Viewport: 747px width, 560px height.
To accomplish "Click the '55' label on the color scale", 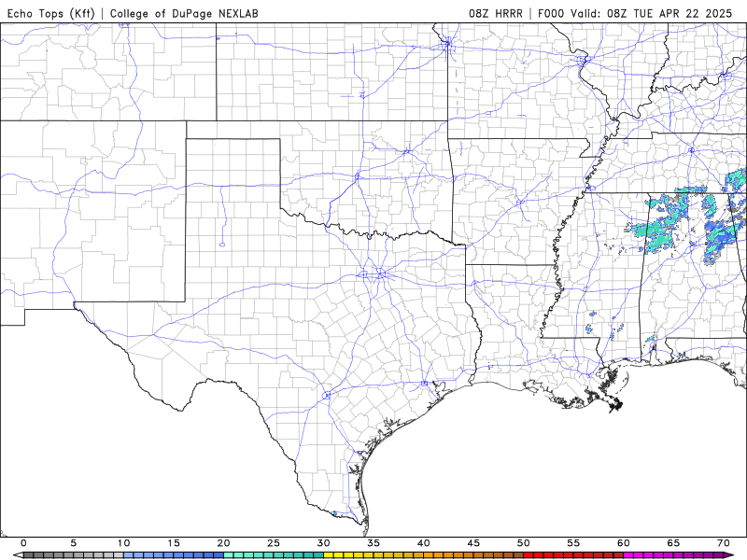I will (x=573, y=543).
